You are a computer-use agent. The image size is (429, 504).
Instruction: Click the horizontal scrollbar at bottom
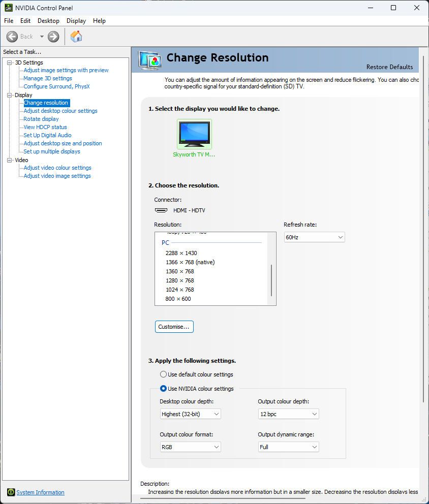[223, 498]
